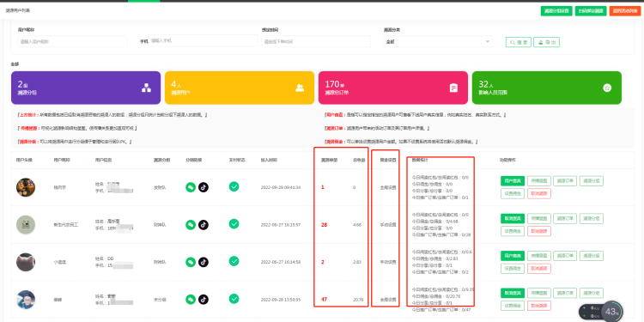Open 传播图谱 for the 2022-06-27 16:15:57 row

[x=539, y=218]
